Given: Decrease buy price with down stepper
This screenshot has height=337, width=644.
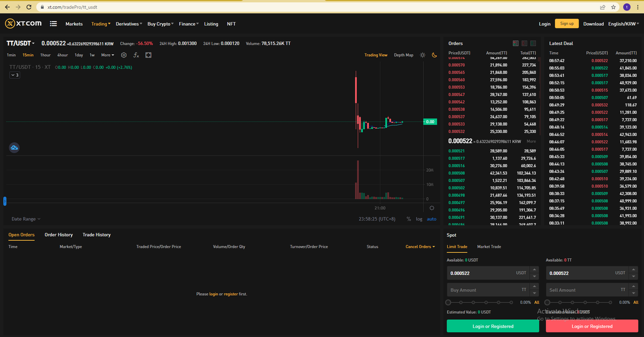Looking at the screenshot, I should pos(535,276).
